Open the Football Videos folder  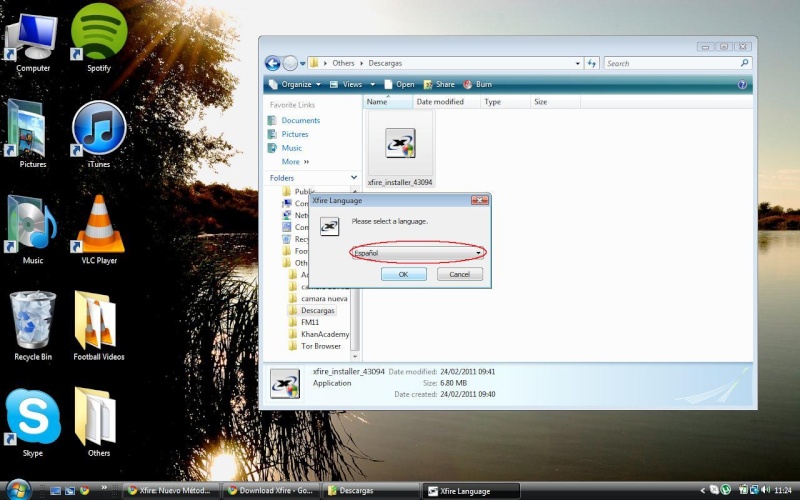[98, 326]
